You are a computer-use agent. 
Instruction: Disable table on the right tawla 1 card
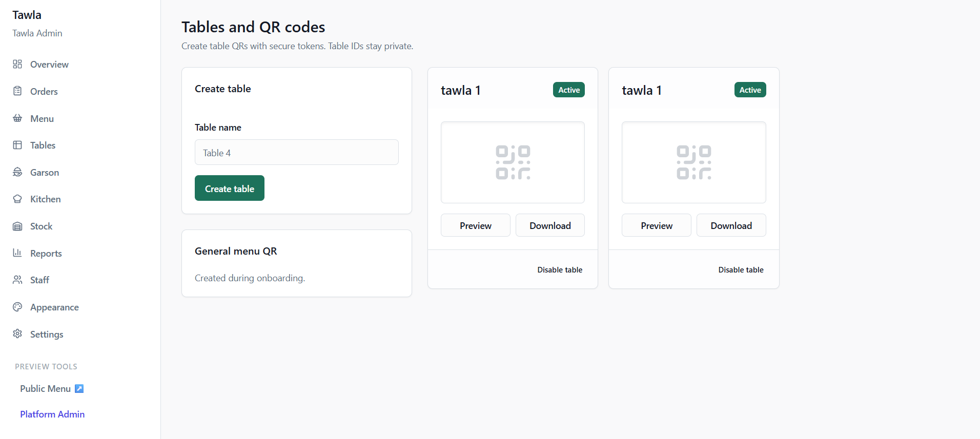(x=741, y=269)
